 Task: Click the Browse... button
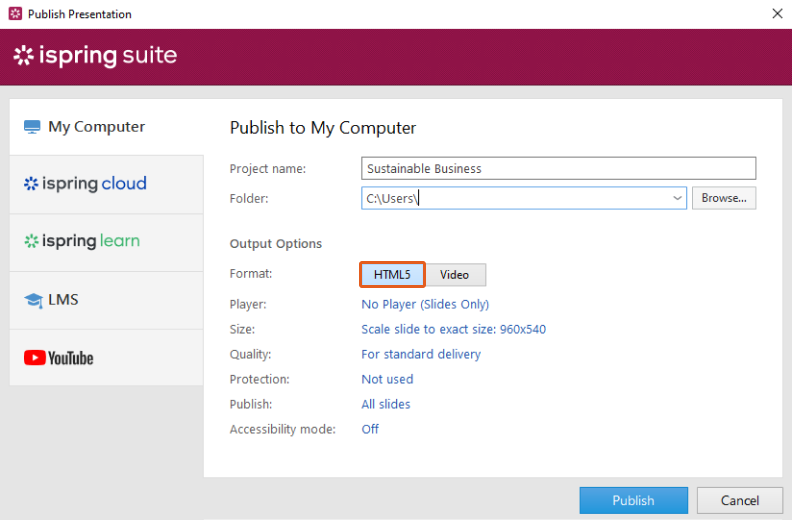724,198
